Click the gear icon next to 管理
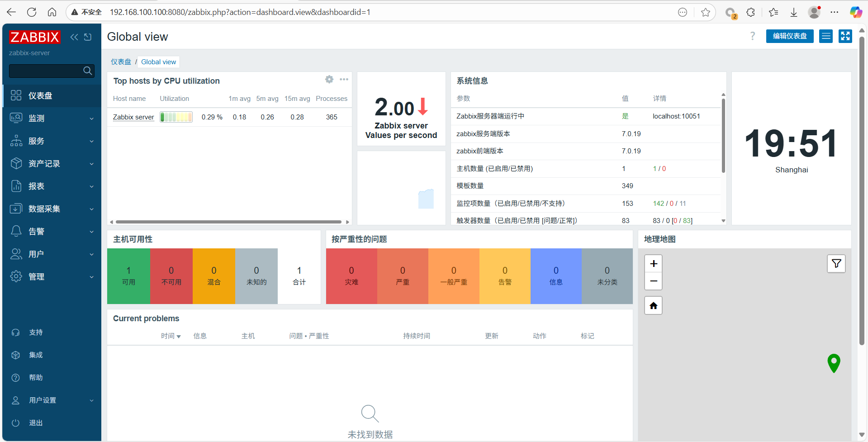Screen dimensions: 868x442 tap(16, 276)
